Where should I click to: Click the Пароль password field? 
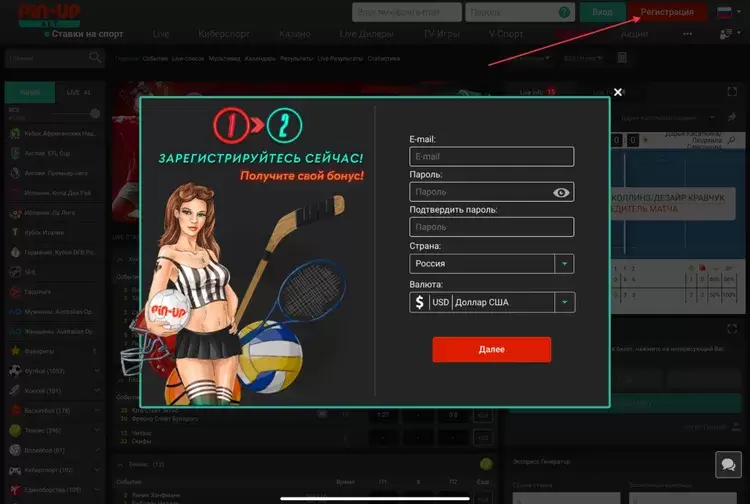click(x=492, y=192)
